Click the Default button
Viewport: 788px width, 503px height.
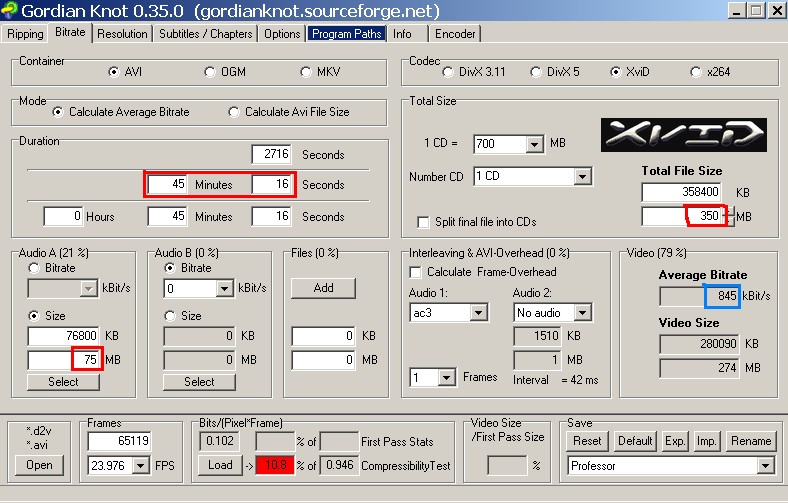pyautogui.click(x=635, y=441)
